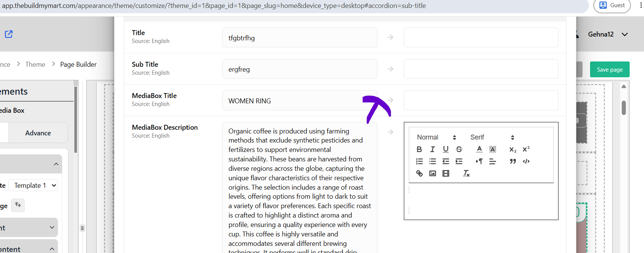This screenshot has width=644, height=253.
Task: Open the external link icon in header
Action: 9,34
